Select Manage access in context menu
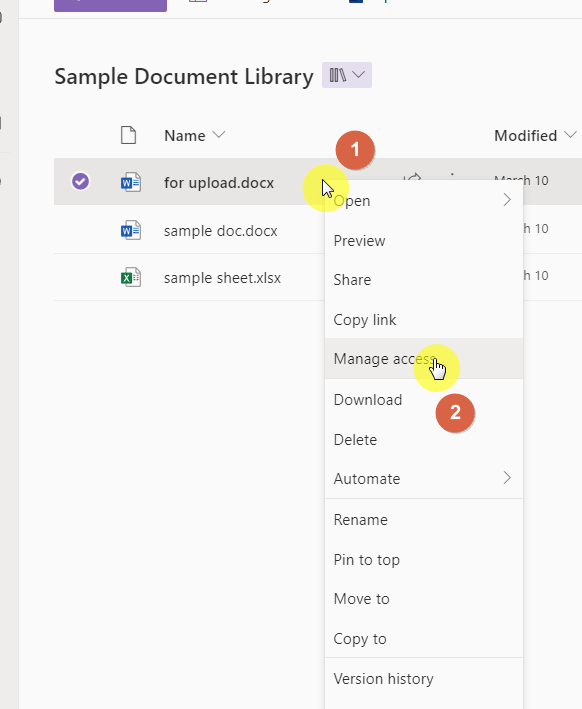The width and height of the screenshot is (582, 709). pyautogui.click(x=424, y=359)
